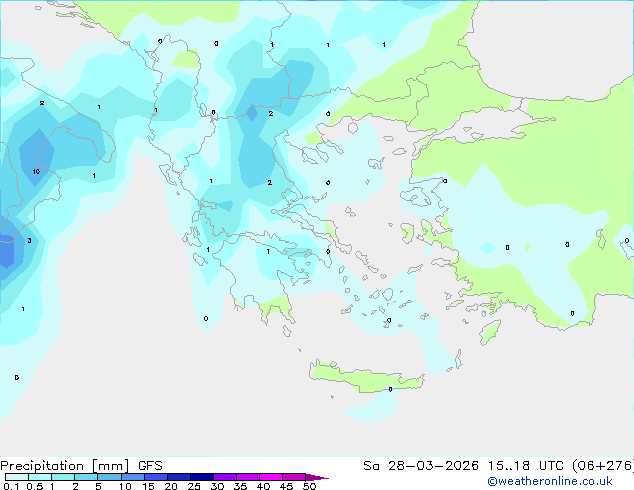
Task: Click the 15–20 mm legend color swatch
Action: (x=156, y=477)
